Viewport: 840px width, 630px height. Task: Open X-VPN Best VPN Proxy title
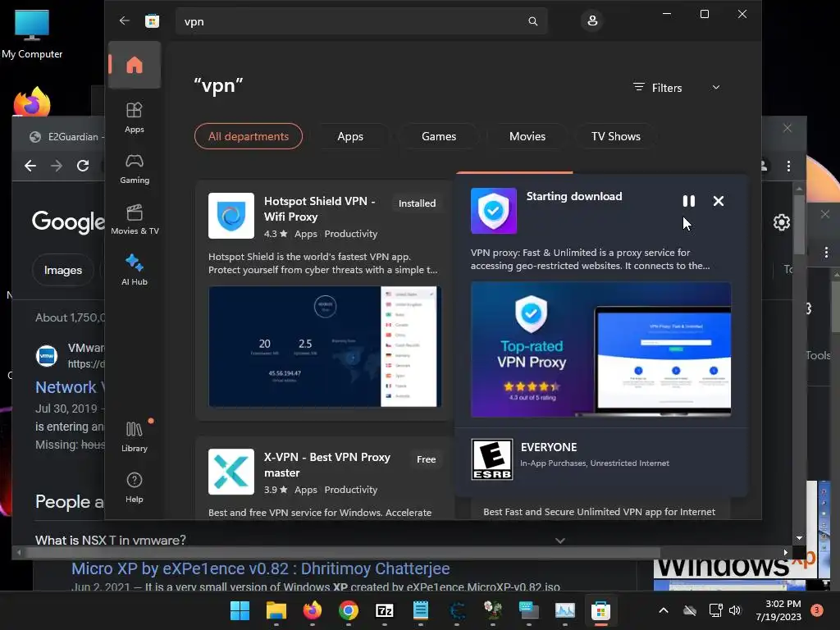pyautogui.click(x=326, y=464)
